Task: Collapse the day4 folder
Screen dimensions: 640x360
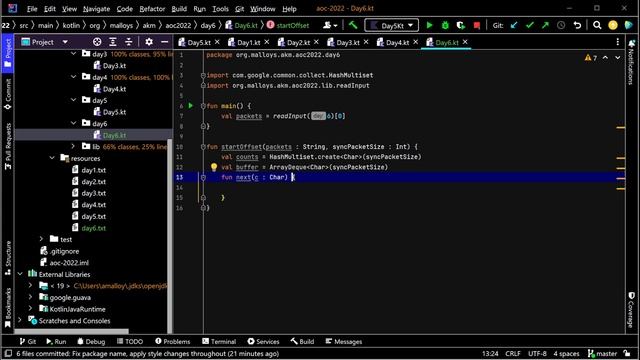Action: [x=73, y=77]
